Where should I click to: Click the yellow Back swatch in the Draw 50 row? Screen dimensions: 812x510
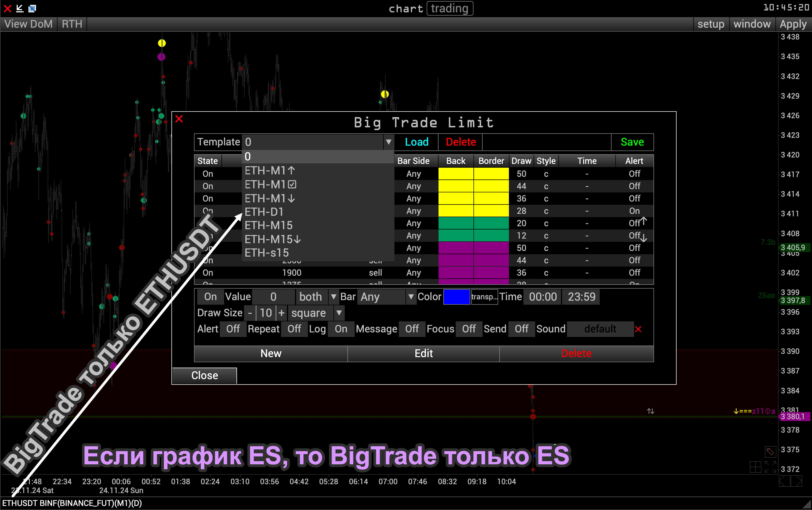[456, 174]
